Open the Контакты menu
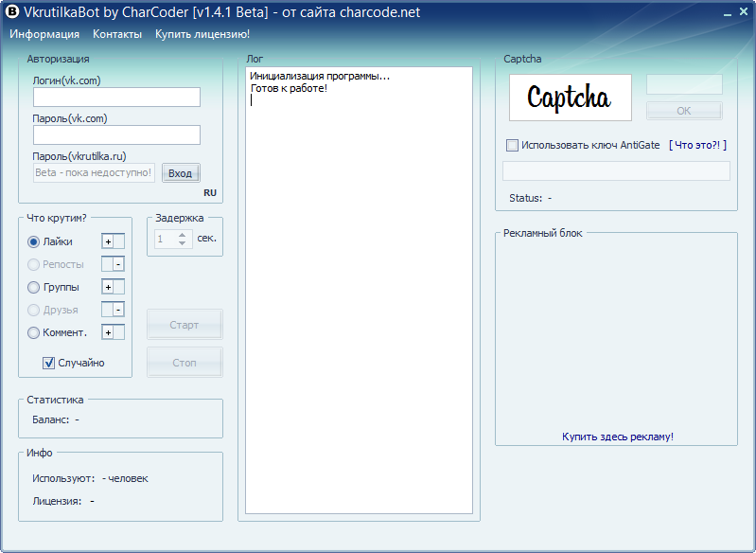Viewport: 756px width, 553px height. pyautogui.click(x=117, y=34)
